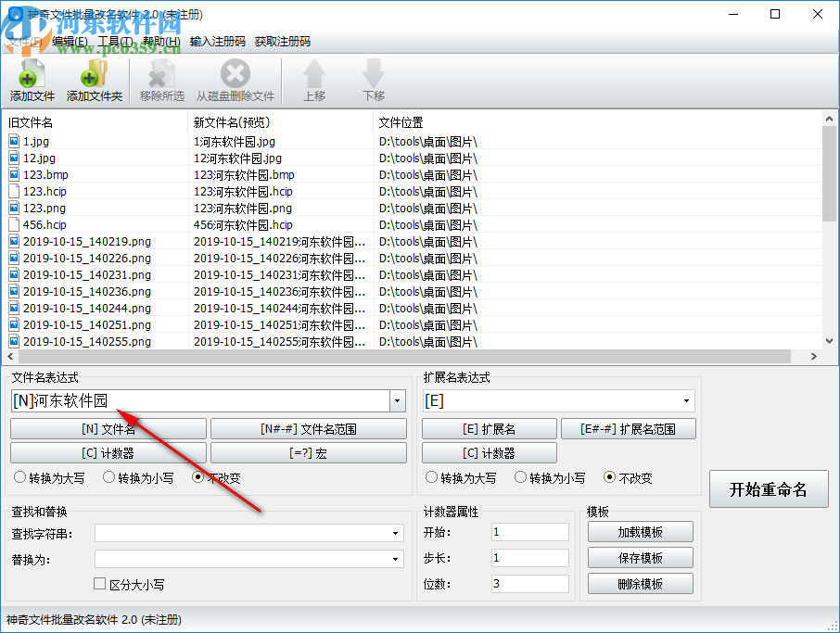Click the [=?] 宏 button

pyautogui.click(x=309, y=453)
